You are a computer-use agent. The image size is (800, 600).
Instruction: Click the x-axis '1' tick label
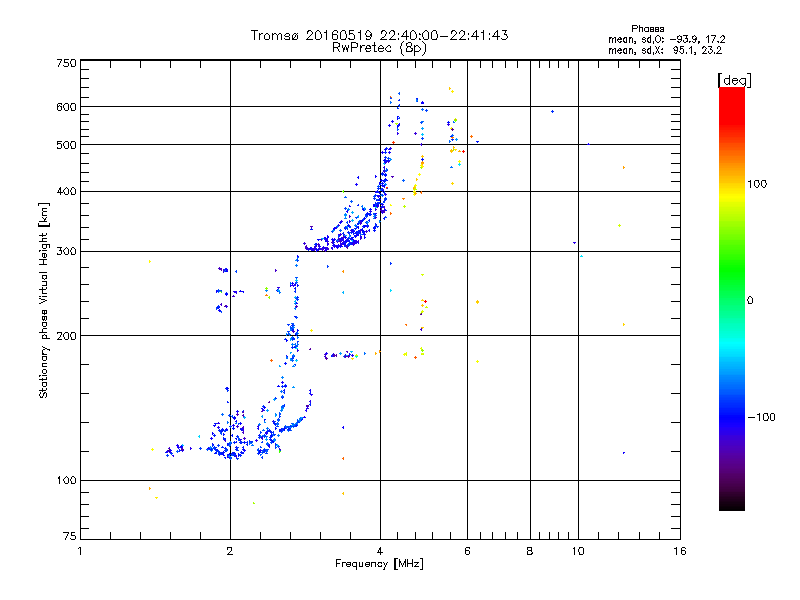point(80,551)
